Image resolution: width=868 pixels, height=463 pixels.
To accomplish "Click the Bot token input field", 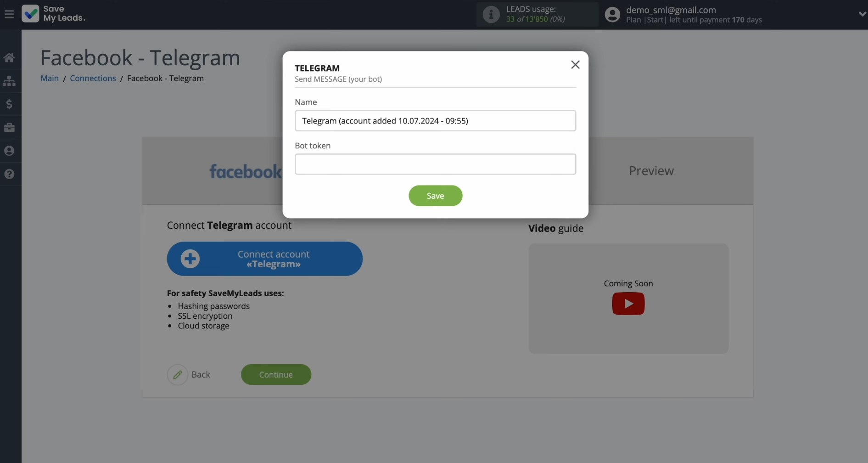I will (x=435, y=164).
